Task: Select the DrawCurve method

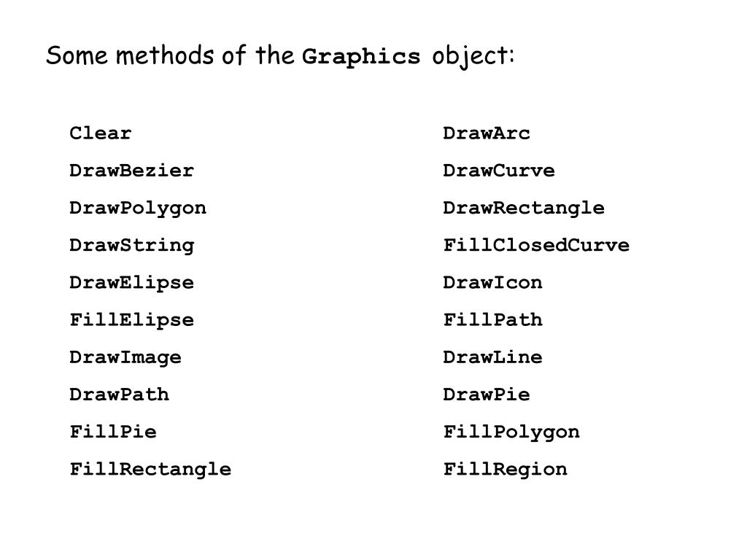Action: click(x=499, y=171)
